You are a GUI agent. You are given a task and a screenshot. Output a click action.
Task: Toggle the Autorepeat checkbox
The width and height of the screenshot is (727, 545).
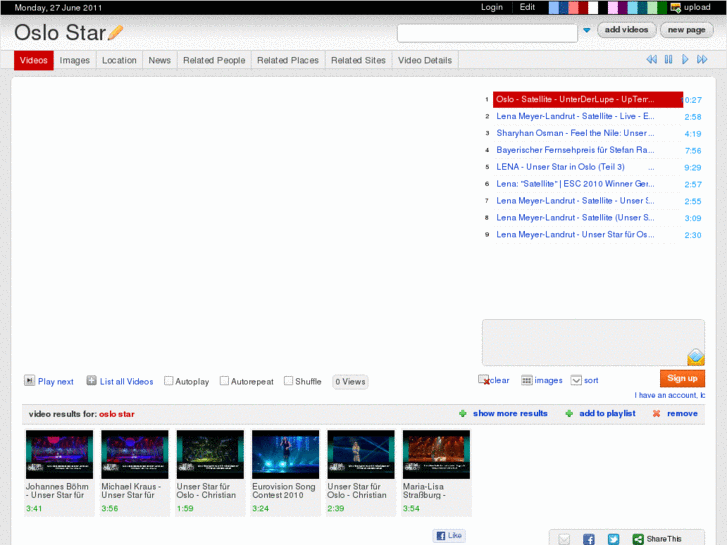click(x=224, y=381)
